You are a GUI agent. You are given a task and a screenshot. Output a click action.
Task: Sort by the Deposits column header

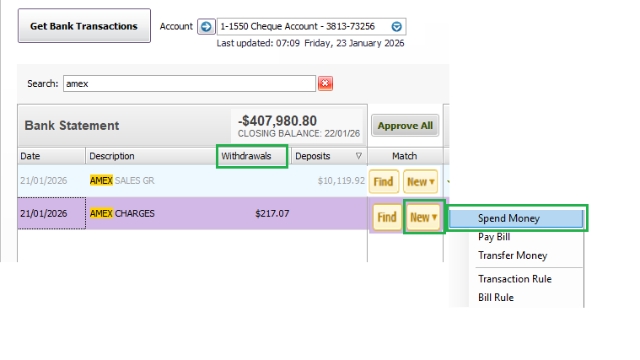[x=329, y=156]
